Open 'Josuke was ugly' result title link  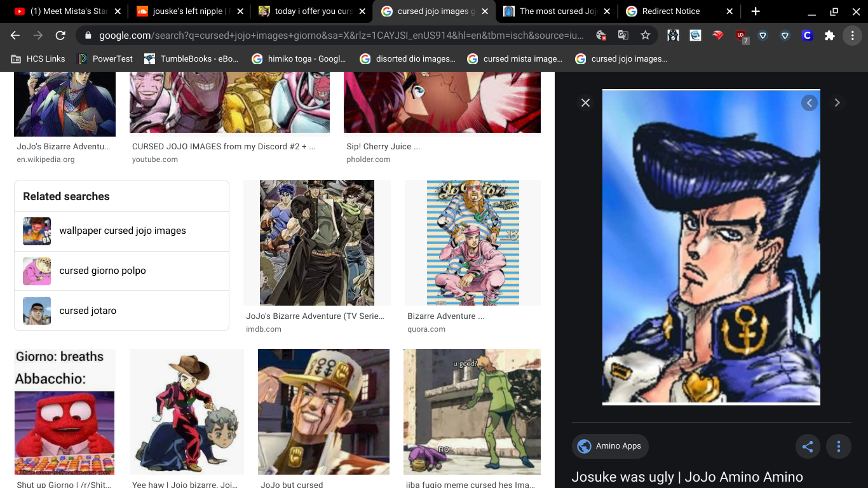[687, 477]
